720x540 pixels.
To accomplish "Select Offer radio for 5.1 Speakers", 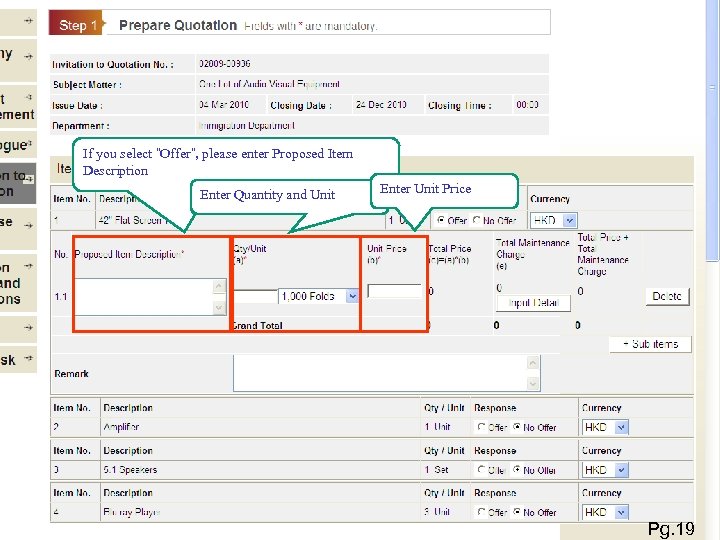I will pos(481,470).
